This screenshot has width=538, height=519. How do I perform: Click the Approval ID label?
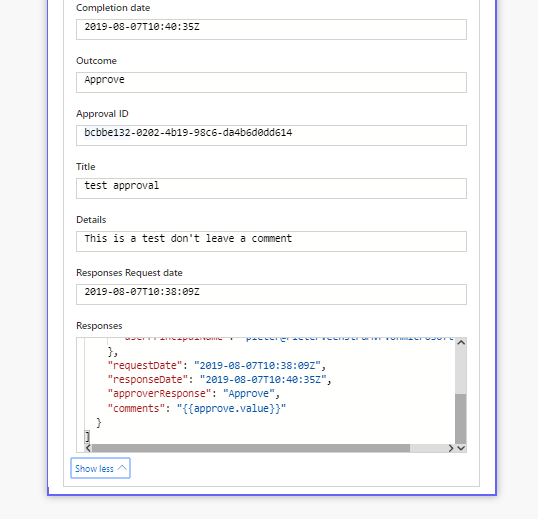pyautogui.click(x=102, y=114)
